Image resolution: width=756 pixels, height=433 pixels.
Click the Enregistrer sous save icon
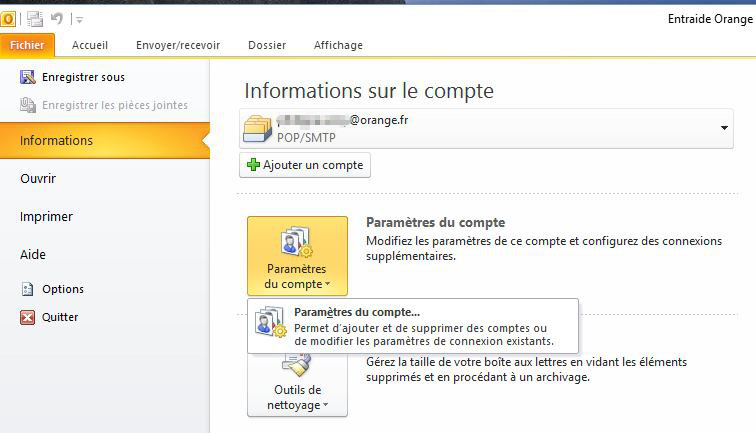coord(28,77)
